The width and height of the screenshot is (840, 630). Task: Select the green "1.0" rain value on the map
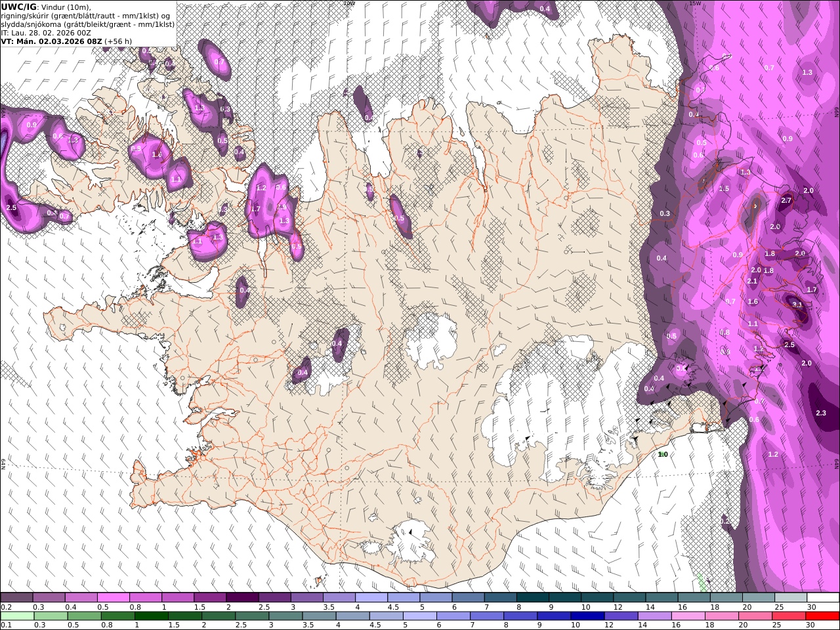click(x=663, y=454)
